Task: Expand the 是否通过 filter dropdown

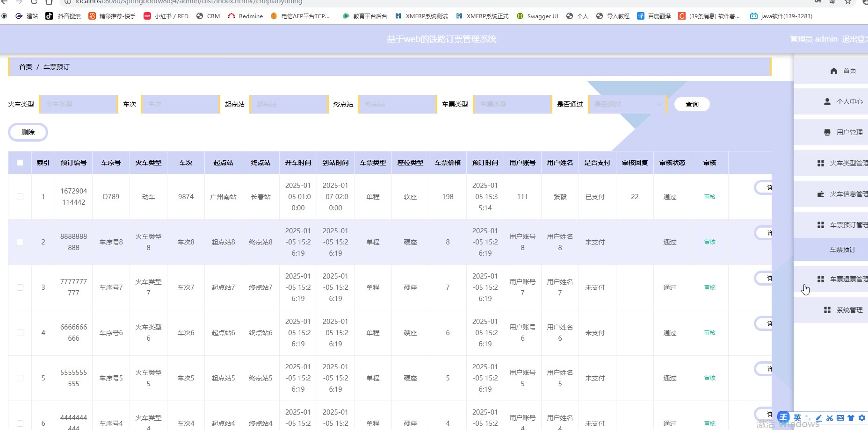Action: (x=628, y=104)
